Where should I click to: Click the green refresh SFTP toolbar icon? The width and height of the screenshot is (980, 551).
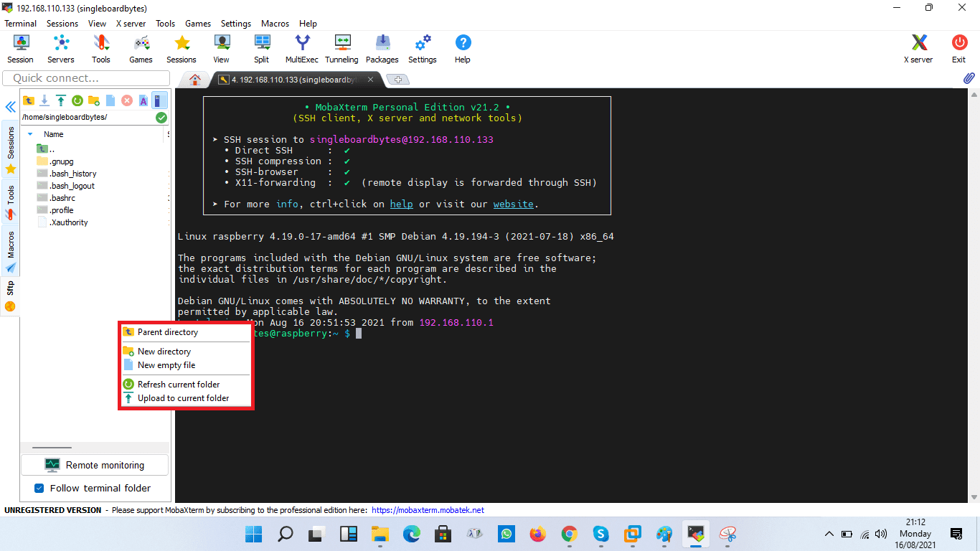tap(77, 100)
